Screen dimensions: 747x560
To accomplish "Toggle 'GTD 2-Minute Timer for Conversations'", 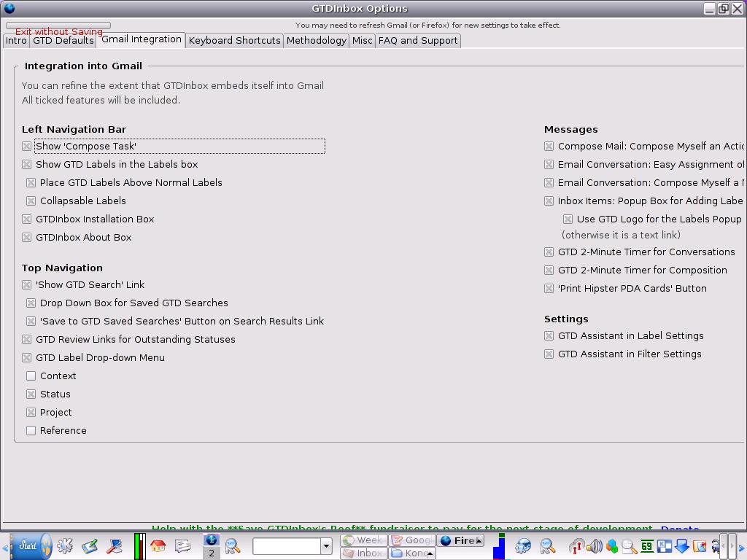I will click(x=549, y=252).
